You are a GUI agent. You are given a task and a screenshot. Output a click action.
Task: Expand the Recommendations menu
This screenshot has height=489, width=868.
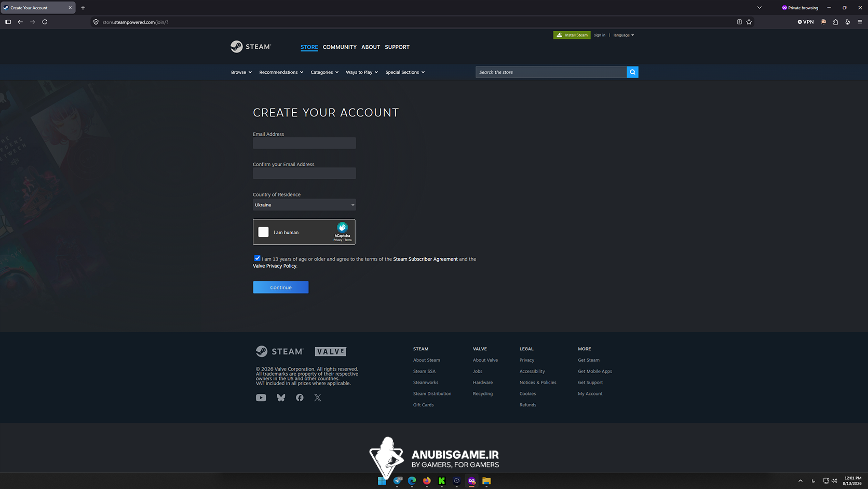(281, 72)
